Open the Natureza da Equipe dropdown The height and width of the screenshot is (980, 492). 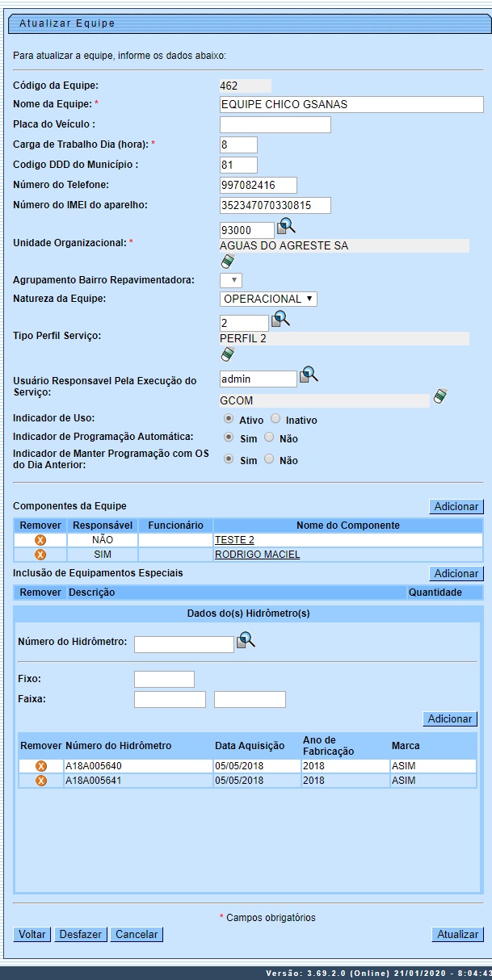(x=268, y=299)
